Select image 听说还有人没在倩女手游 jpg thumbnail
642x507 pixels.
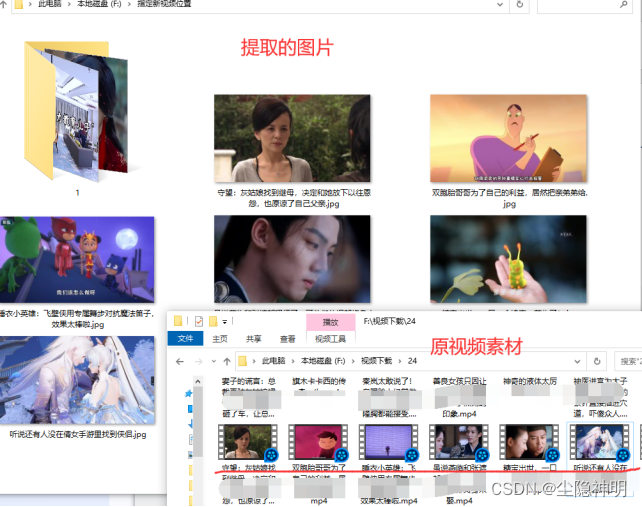point(77,380)
